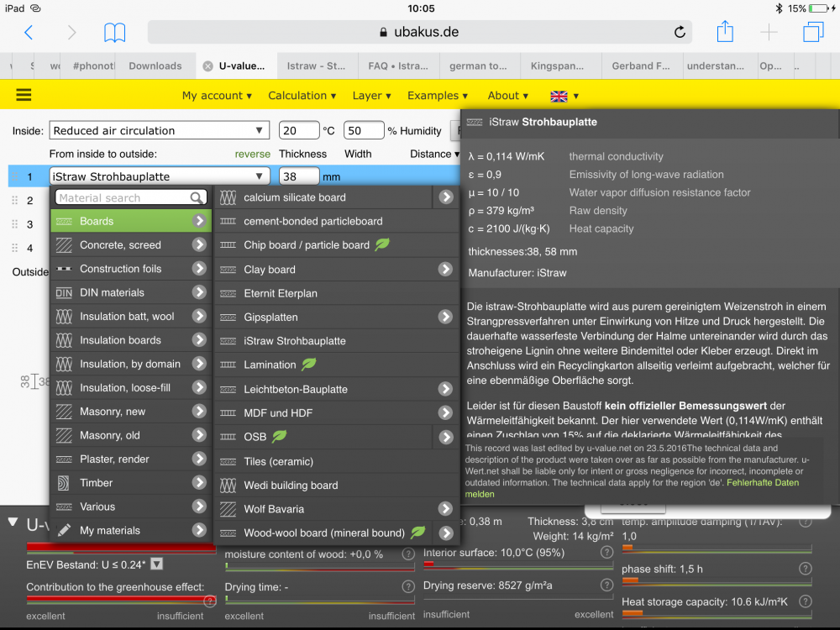This screenshot has height=630, width=840.
Task: Click the reverse layer order link
Action: (x=252, y=155)
